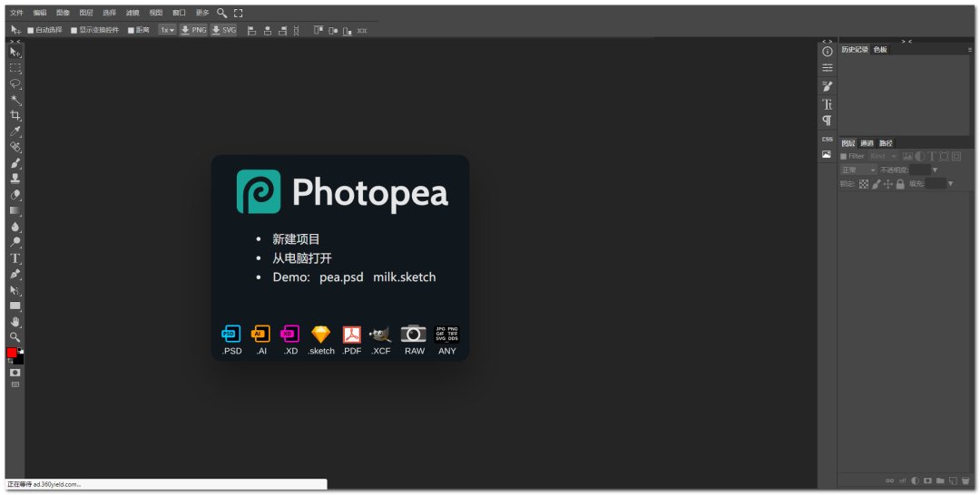Open the Brush panel icon
Image resolution: width=980 pixels, height=495 pixels.
pyautogui.click(x=827, y=86)
